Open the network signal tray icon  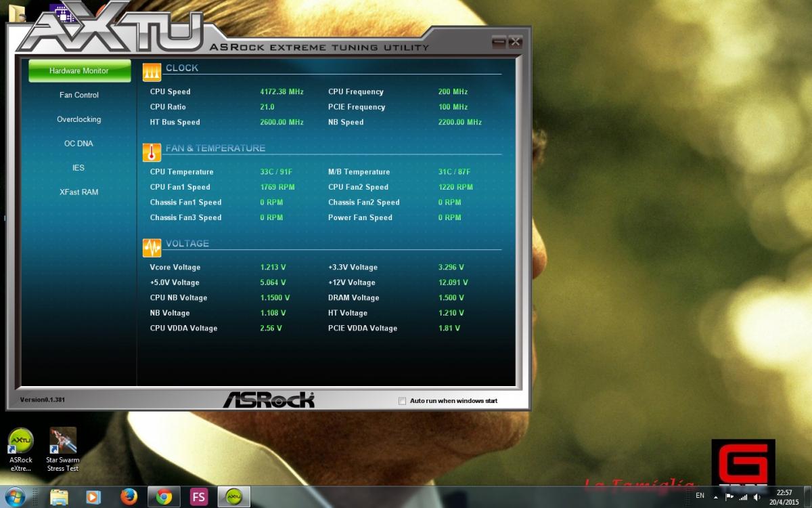click(744, 497)
